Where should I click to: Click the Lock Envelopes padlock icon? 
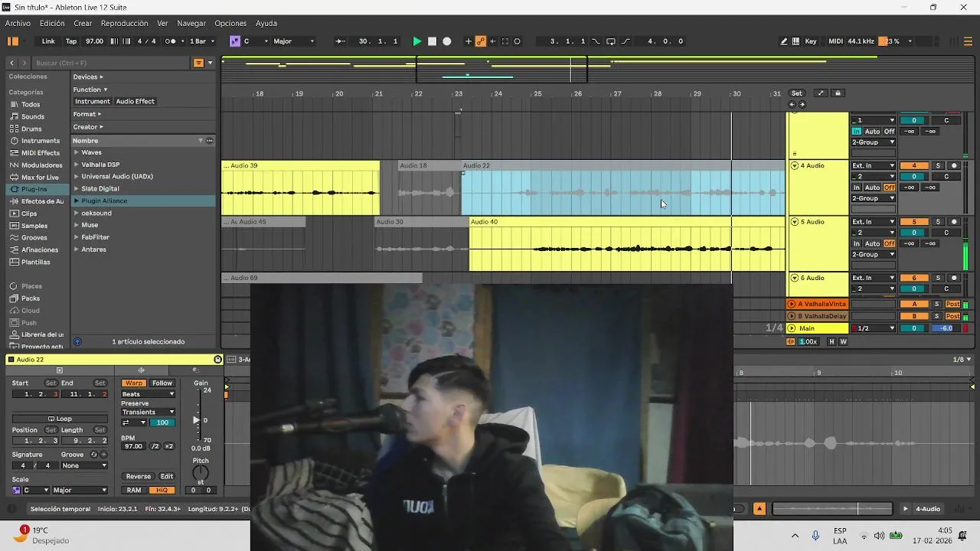coord(838,93)
